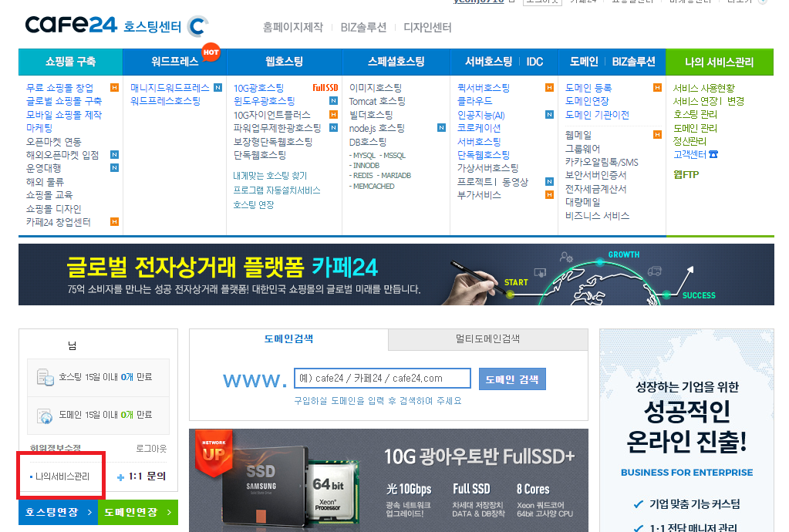The width and height of the screenshot is (789, 532).
Task: Click the 성공적인 온라인 진출 enterprise banner
Action: point(687,430)
